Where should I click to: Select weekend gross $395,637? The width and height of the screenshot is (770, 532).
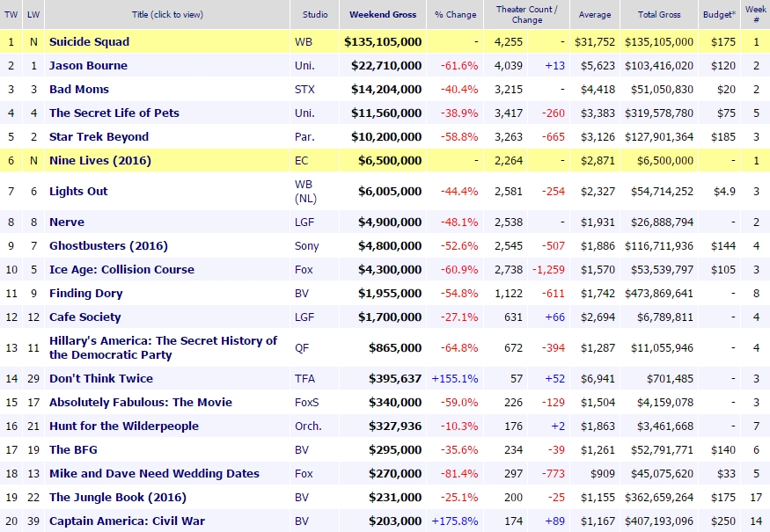(x=395, y=378)
